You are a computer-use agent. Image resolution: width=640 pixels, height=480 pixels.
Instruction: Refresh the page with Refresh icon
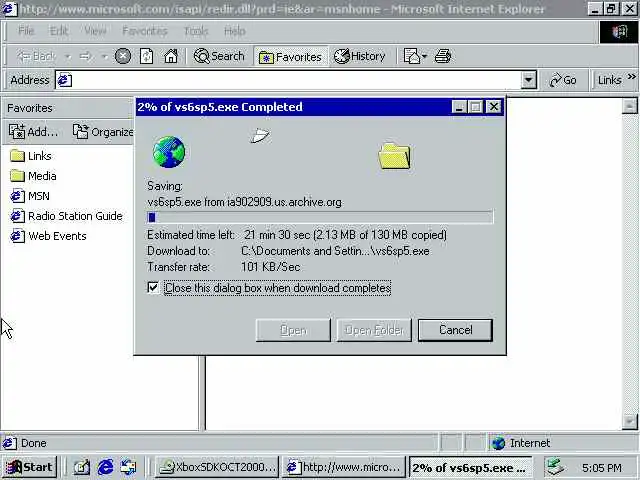pos(147,56)
